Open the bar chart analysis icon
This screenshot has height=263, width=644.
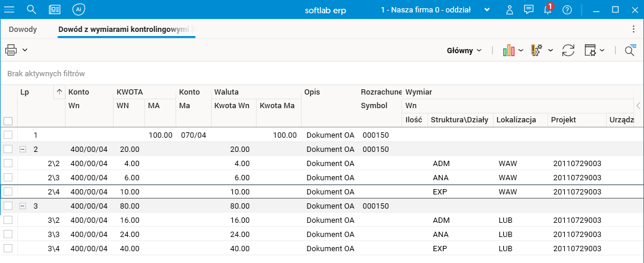pyautogui.click(x=509, y=51)
